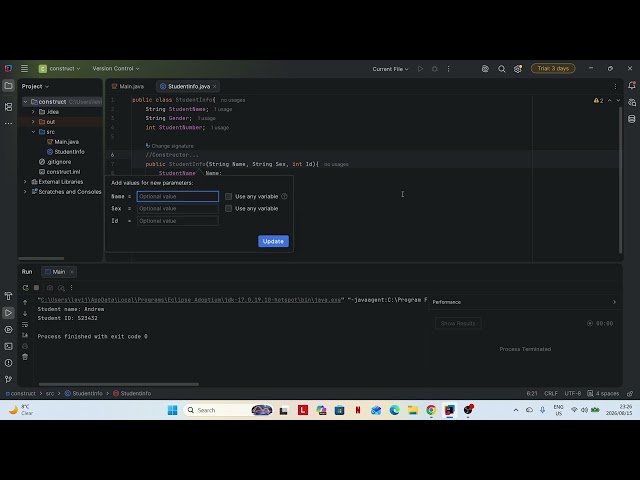Open Run panel more options vertical dots
Viewport: 640px width, 480px height.
click(71, 288)
